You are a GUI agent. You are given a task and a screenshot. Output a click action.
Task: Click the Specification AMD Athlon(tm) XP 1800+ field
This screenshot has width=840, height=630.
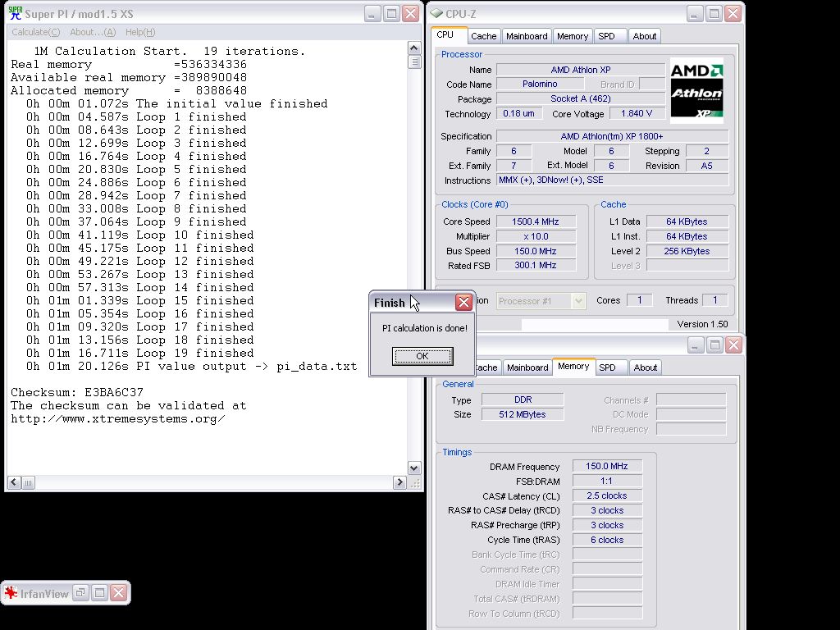(x=612, y=136)
